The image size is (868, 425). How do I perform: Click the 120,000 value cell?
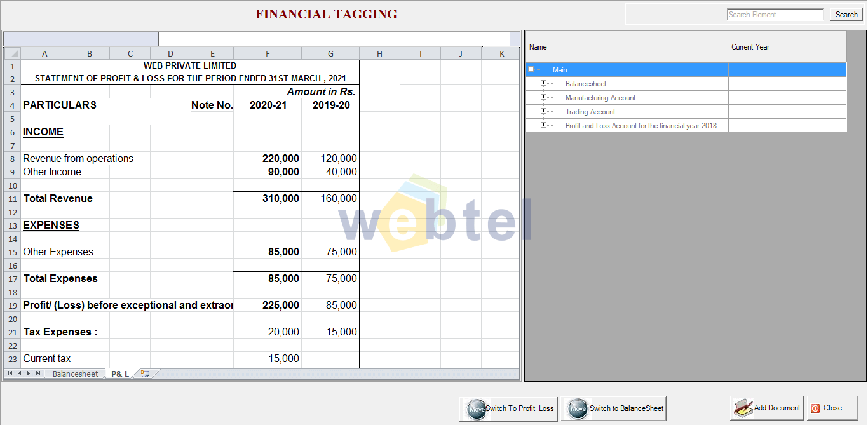(x=330, y=158)
